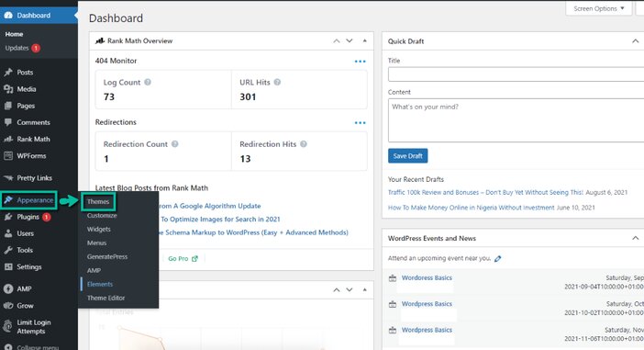The image size is (644, 350).
Task: Open Optimize Images for Search link
Action: [220, 220]
